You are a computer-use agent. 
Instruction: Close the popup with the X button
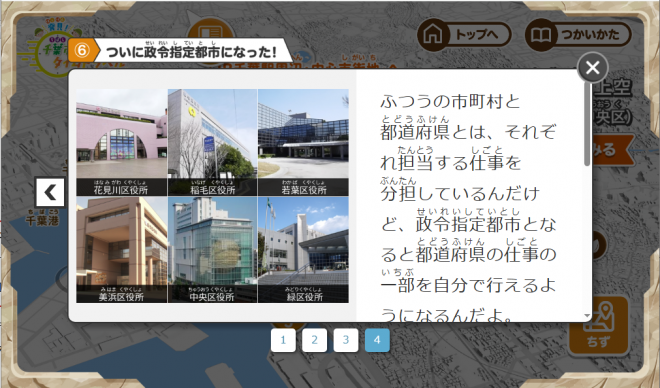[x=593, y=68]
